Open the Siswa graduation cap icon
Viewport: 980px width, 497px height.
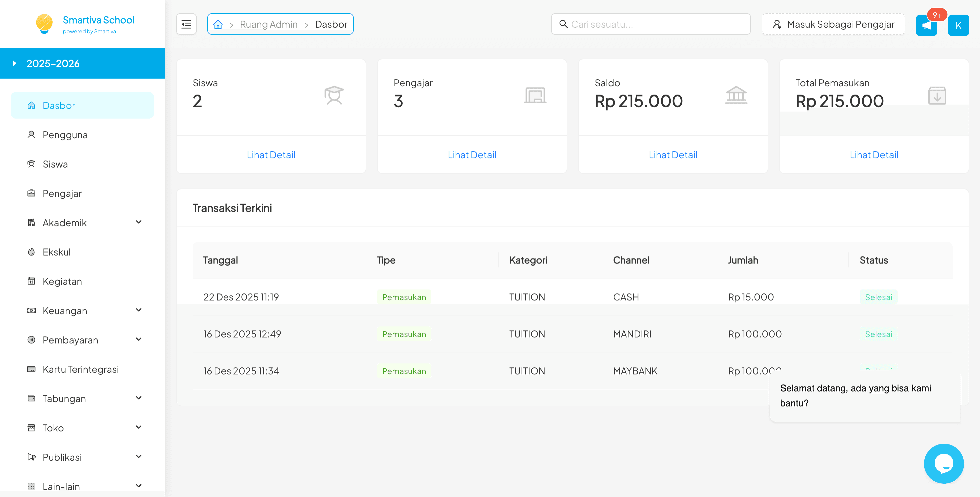pyautogui.click(x=32, y=164)
